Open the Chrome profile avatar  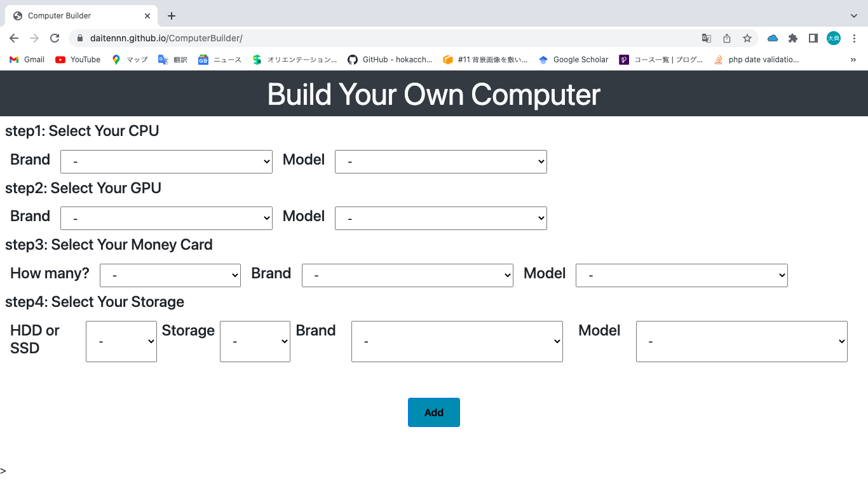point(833,38)
